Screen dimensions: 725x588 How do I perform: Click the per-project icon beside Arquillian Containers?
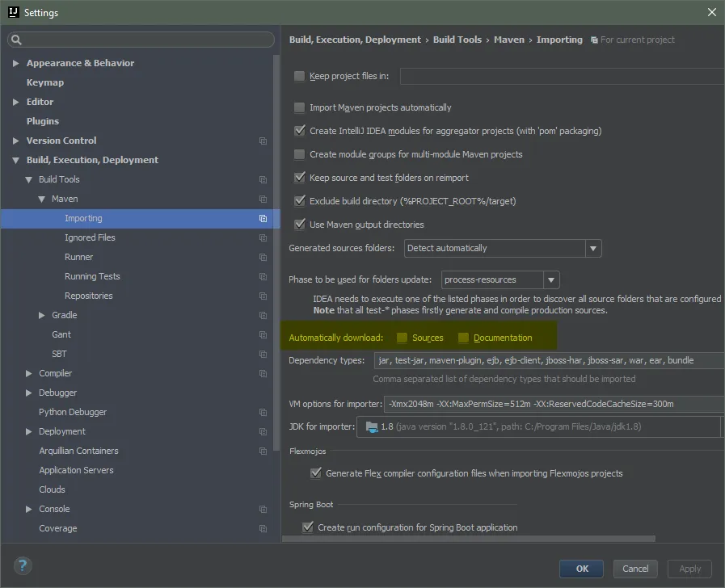coord(263,451)
